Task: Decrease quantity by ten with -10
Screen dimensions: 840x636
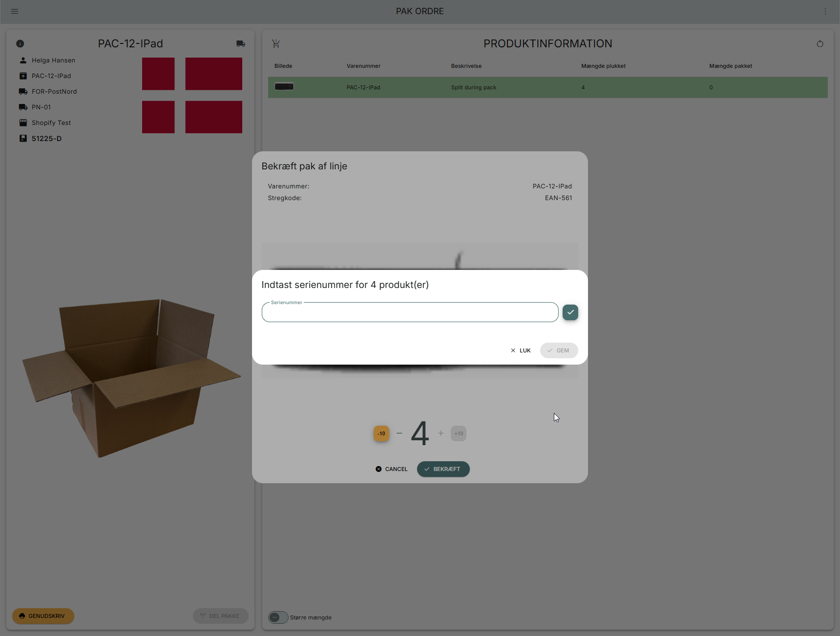Action: click(x=381, y=433)
